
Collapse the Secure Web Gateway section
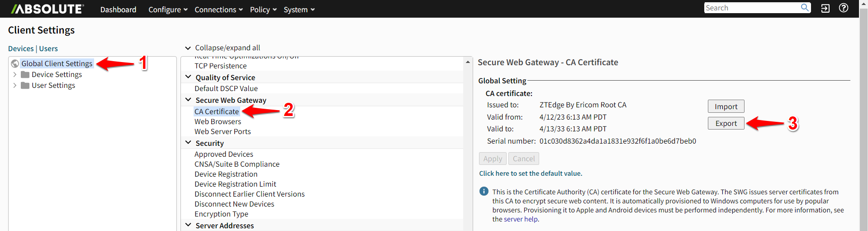tap(188, 100)
